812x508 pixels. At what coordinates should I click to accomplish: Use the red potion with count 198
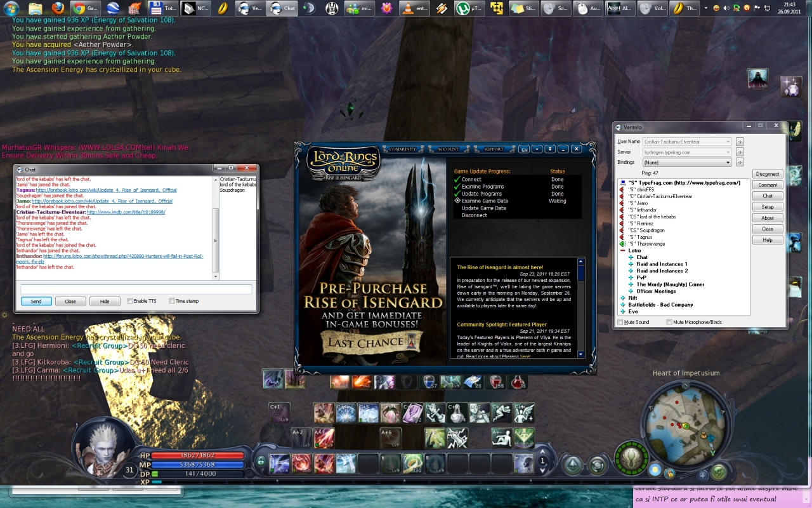(496, 382)
